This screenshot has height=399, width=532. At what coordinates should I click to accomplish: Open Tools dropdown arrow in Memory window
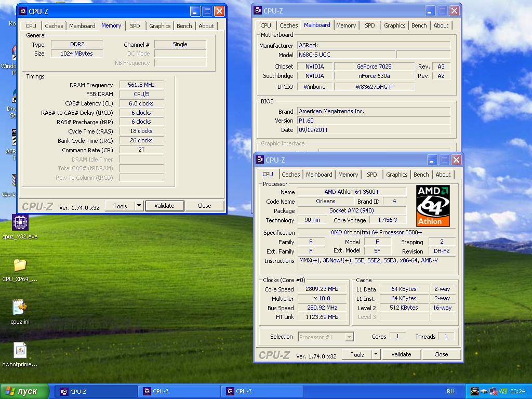click(x=139, y=206)
